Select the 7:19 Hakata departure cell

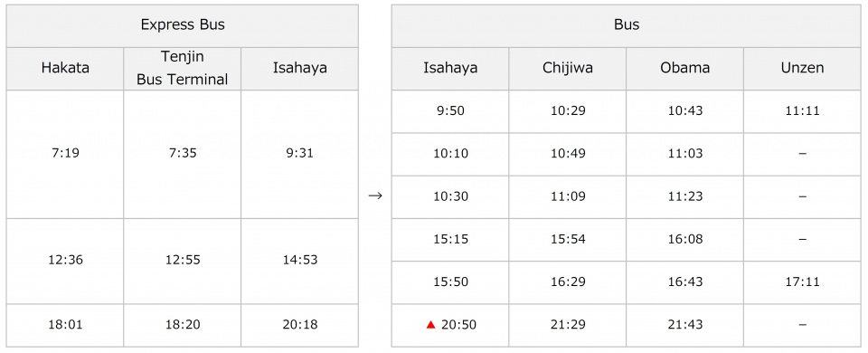[x=65, y=154]
